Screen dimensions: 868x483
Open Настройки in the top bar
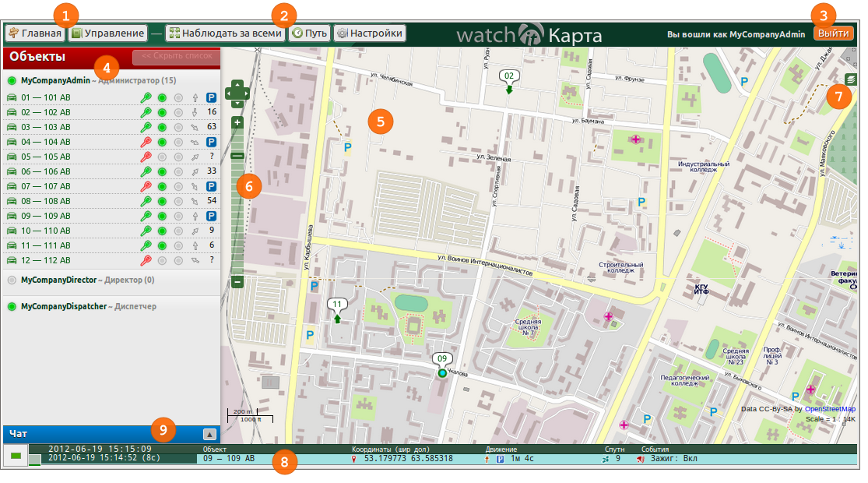[x=370, y=33]
